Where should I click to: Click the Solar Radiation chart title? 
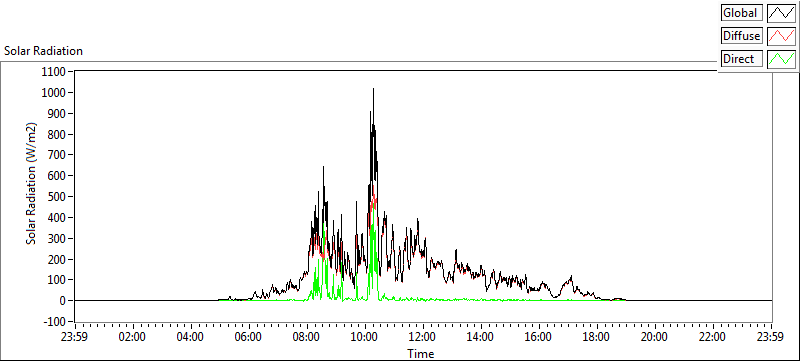[43, 51]
